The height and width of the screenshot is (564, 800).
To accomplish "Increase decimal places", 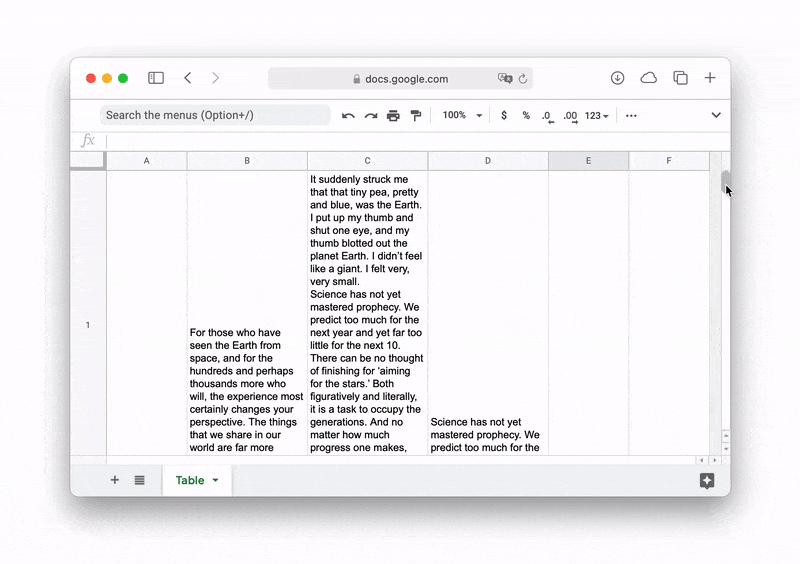I will point(570,116).
